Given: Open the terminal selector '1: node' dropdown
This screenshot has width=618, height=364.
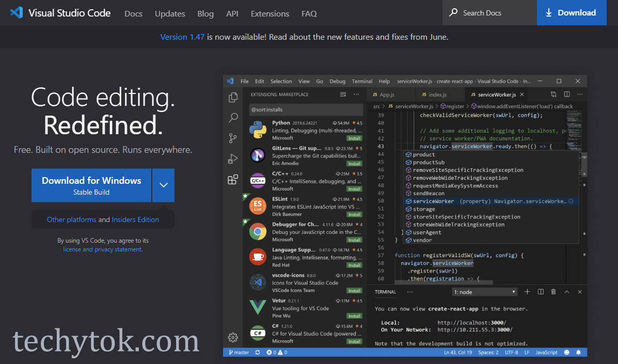Looking at the screenshot, I should point(484,292).
